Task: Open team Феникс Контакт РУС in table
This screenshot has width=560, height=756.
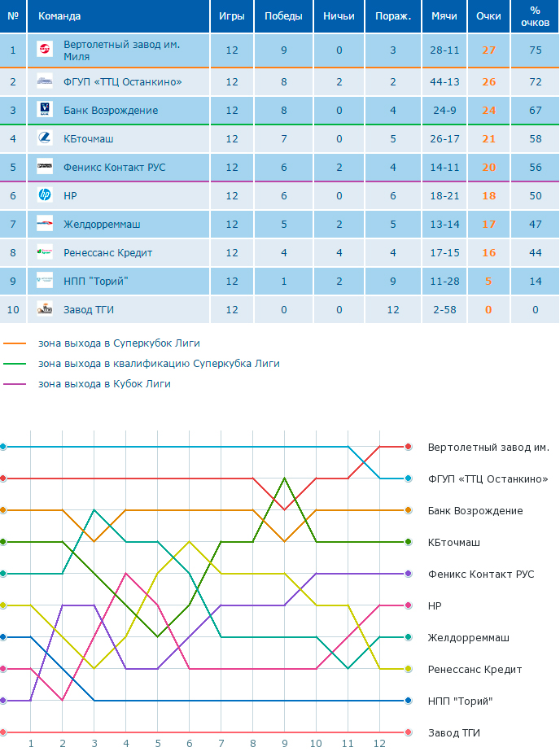Action: tap(114, 168)
